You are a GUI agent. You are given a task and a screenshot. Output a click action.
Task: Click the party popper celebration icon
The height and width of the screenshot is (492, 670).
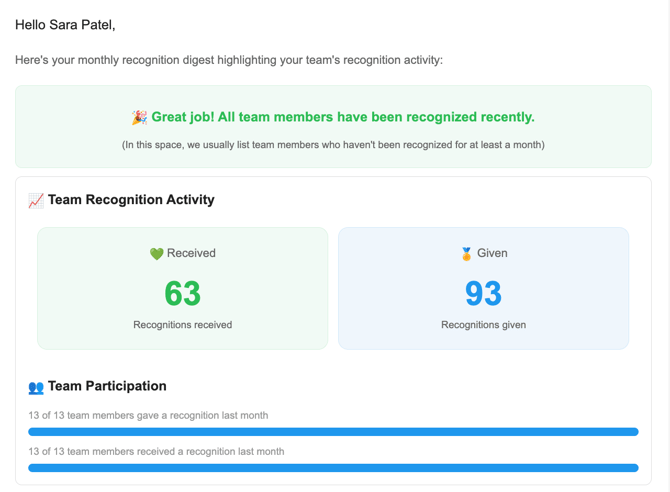139,118
